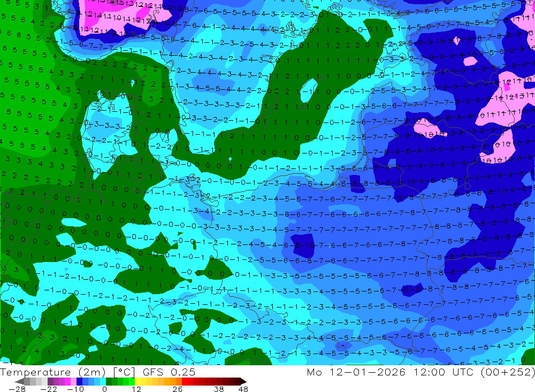535x392 pixels.
Task: Click the "[°C]" unit label
Action: pyautogui.click(x=124, y=372)
